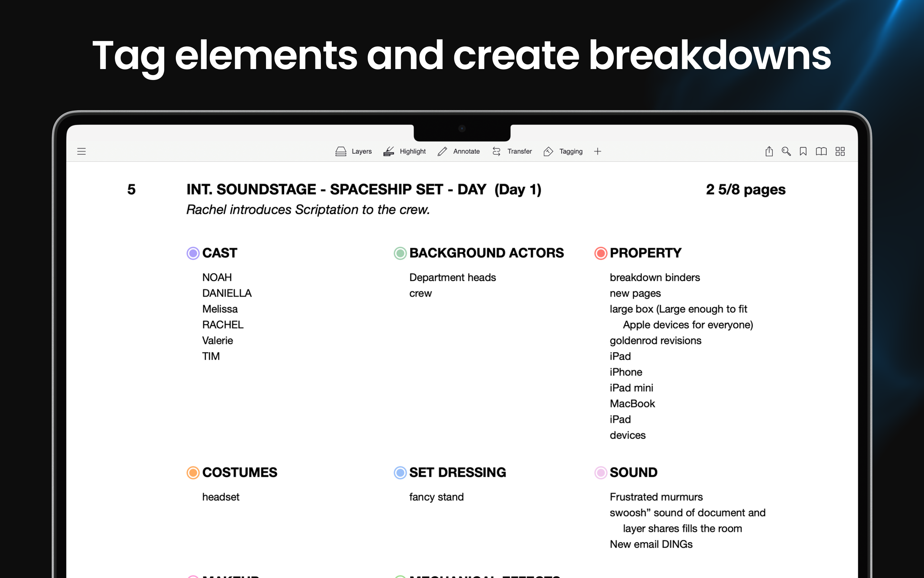Select the SOUND heading

point(633,472)
